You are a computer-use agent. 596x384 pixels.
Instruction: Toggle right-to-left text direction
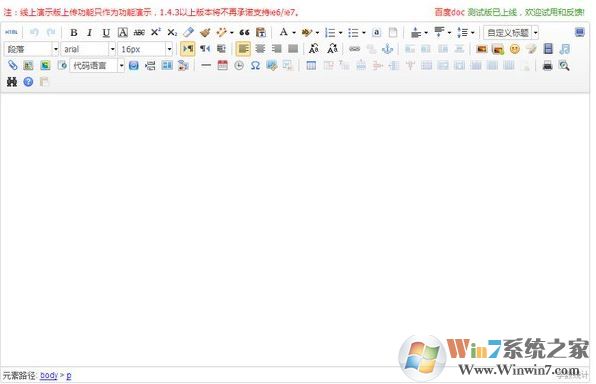click(x=205, y=49)
